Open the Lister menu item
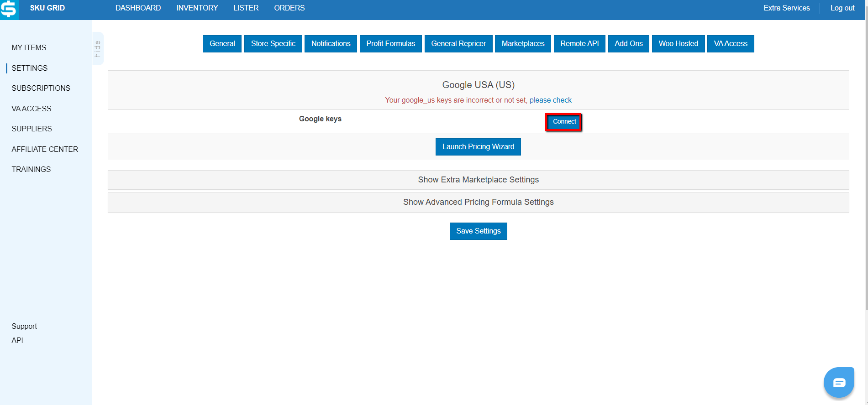Screen dimensions: 868x405 click(x=246, y=8)
